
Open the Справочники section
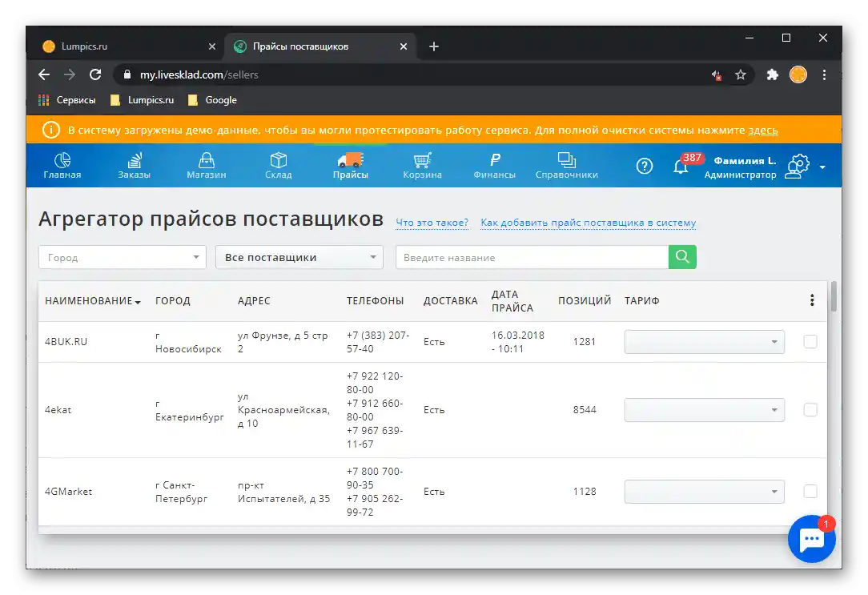pos(567,165)
